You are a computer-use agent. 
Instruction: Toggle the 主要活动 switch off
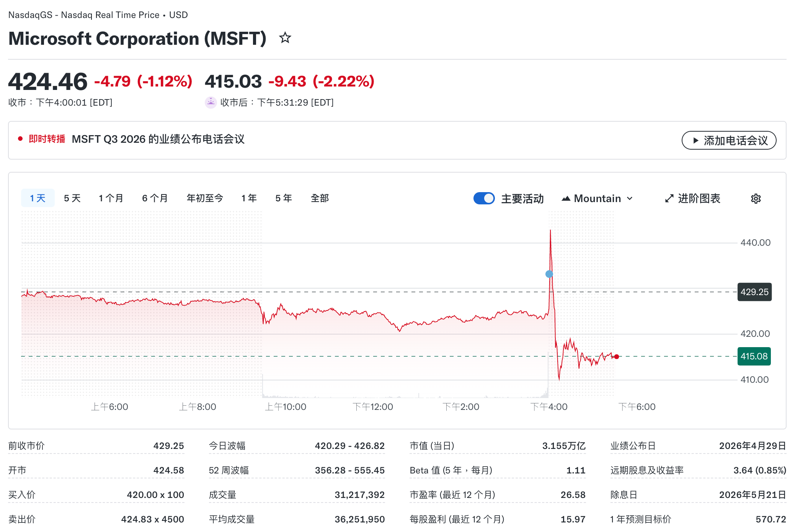(x=484, y=198)
